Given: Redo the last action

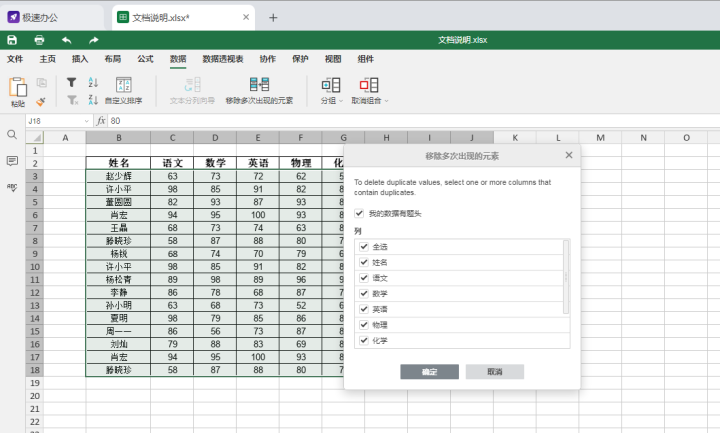Looking at the screenshot, I should tap(94, 40).
